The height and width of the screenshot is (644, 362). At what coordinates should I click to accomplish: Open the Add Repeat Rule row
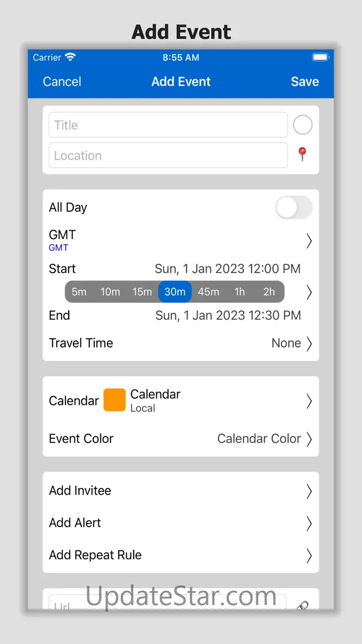coord(181,555)
